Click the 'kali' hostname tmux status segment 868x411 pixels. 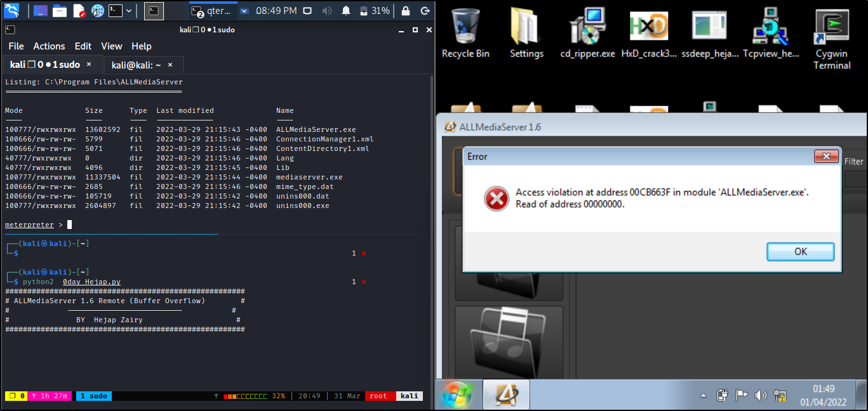[x=410, y=396]
